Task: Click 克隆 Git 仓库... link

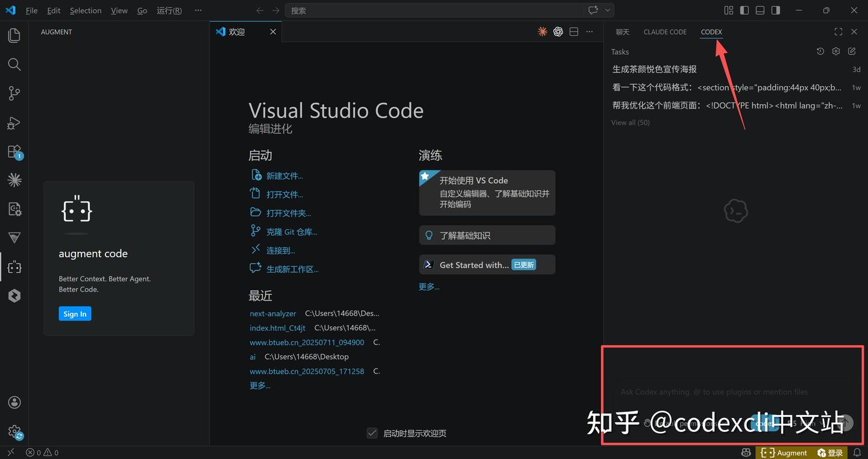Action: [x=292, y=232]
